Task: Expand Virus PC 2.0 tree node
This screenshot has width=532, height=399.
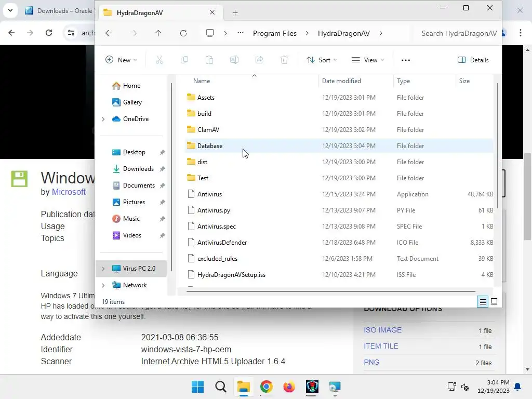Action: click(103, 269)
